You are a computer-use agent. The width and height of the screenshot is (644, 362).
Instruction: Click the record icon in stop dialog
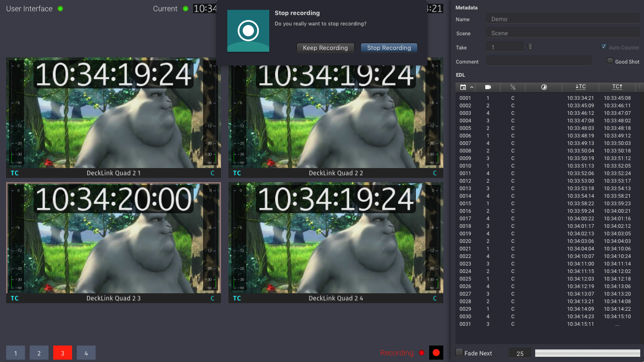[x=248, y=31]
